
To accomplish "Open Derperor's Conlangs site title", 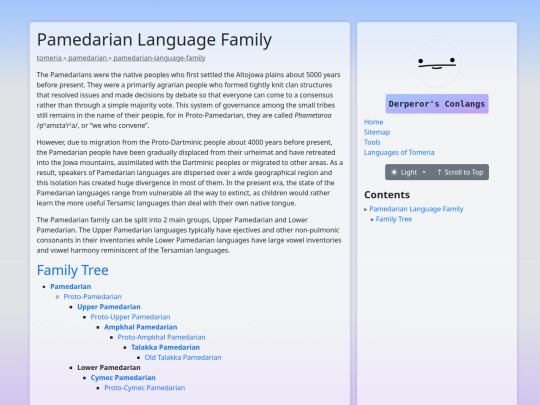I will click(x=437, y=104).
